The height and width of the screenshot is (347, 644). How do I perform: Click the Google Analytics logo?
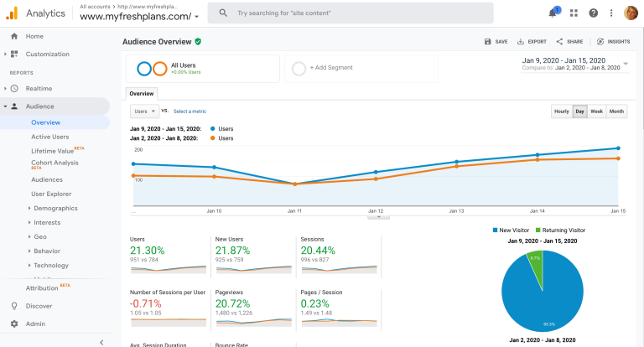click(x=12, y=13)
